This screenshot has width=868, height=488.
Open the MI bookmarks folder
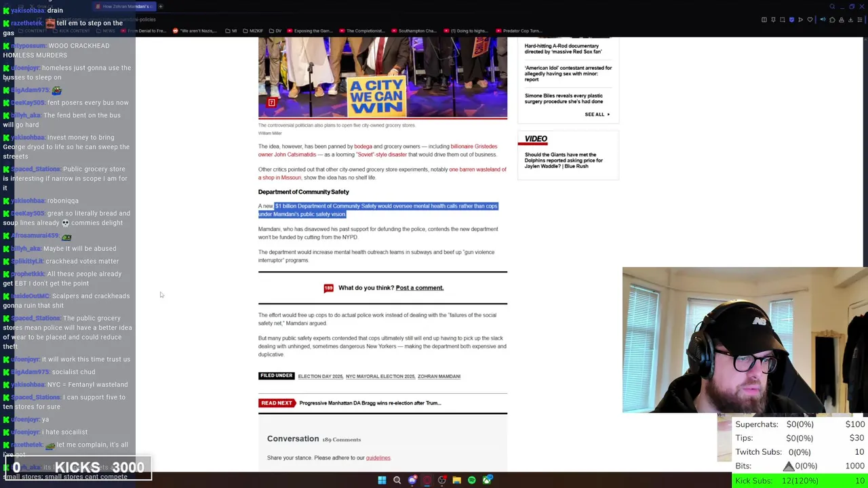(x=231, y=30)
